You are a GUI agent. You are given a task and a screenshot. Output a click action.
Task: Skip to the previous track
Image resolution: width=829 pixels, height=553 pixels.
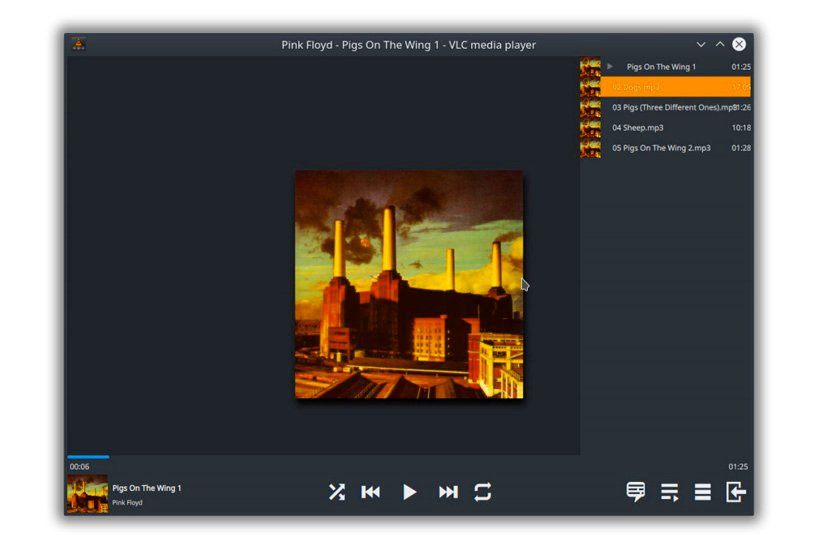[x=371, y=492]
